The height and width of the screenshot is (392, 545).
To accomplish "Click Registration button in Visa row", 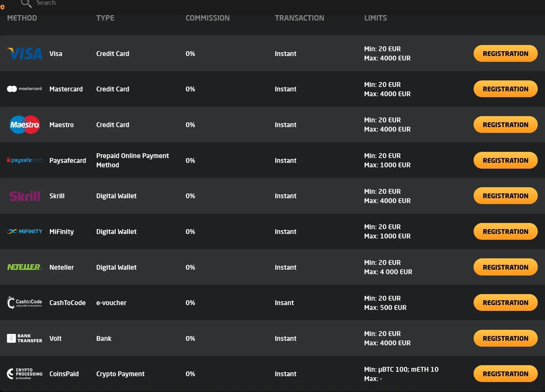I will click(x=506, y=54).
